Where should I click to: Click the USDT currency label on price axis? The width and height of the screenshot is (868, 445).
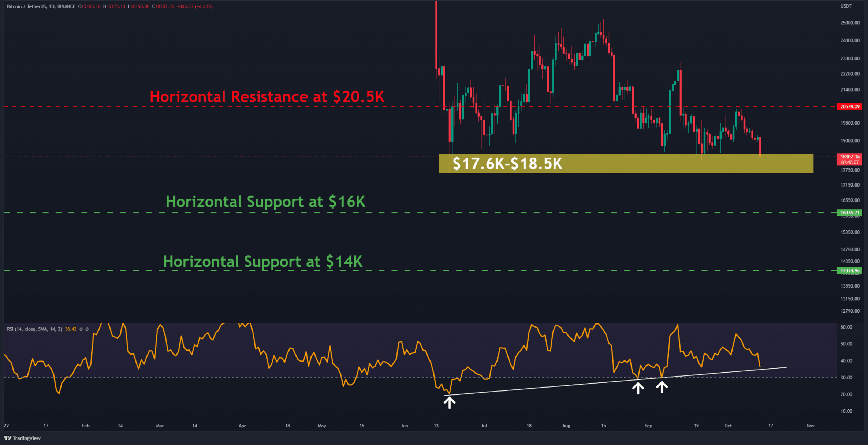click(846, 6)
